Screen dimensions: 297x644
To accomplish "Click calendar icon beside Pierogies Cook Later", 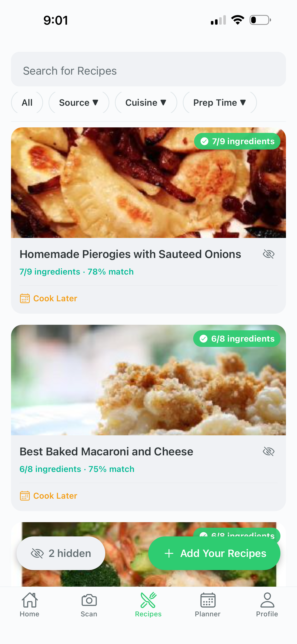I will tap(25, 299).
